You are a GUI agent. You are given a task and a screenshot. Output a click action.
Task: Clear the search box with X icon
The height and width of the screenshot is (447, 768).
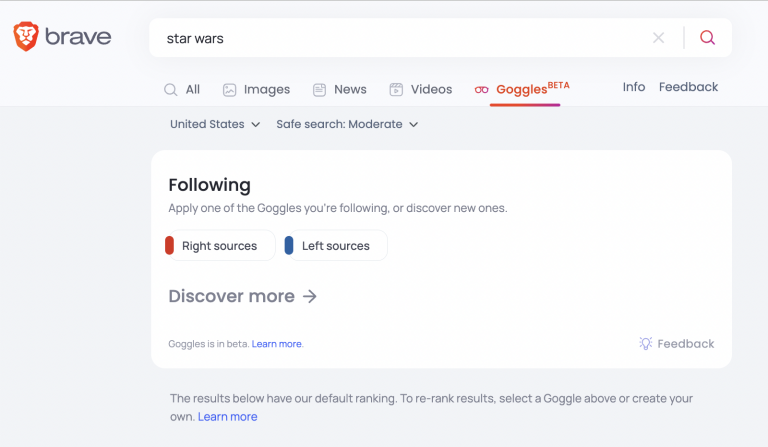[658, 38]
